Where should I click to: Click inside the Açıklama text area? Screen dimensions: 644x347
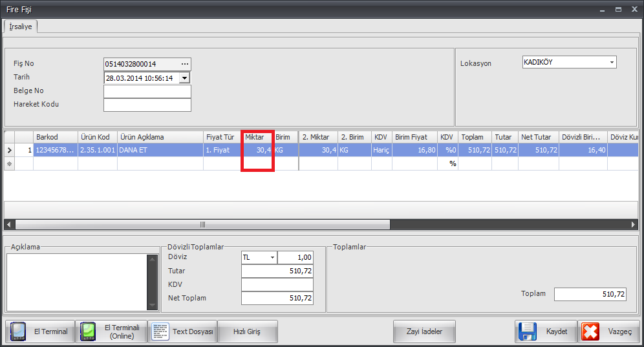[x=76, y=280]
